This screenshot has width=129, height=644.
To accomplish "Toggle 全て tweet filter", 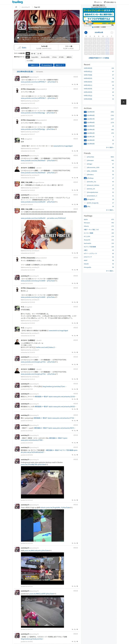I will [x=28, y=57].
